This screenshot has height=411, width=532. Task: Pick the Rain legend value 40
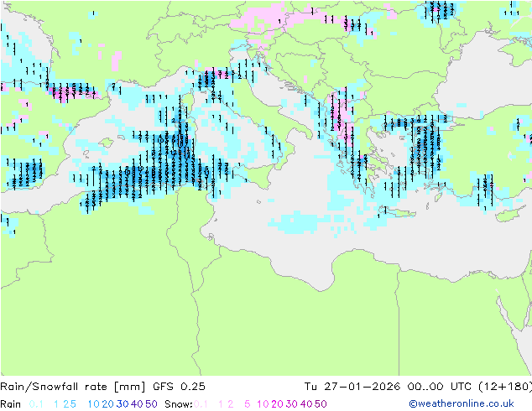137,404
